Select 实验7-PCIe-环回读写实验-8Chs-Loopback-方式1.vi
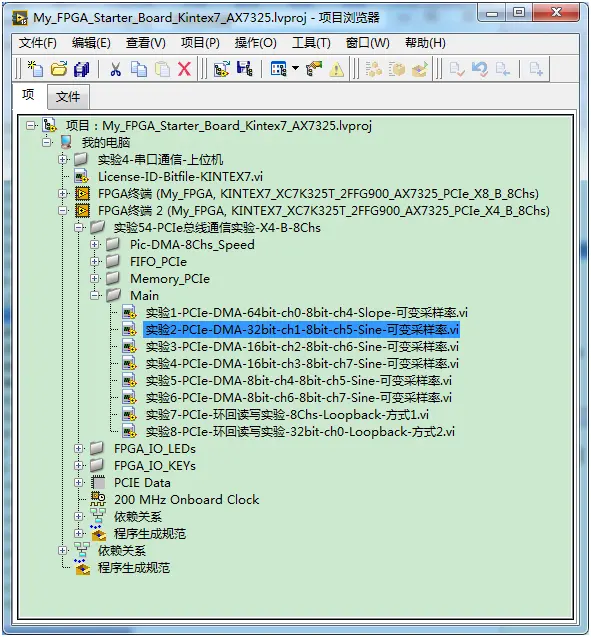Image resolution: width=591 pixels, height=637 pixels. click(x=287, y=414)
